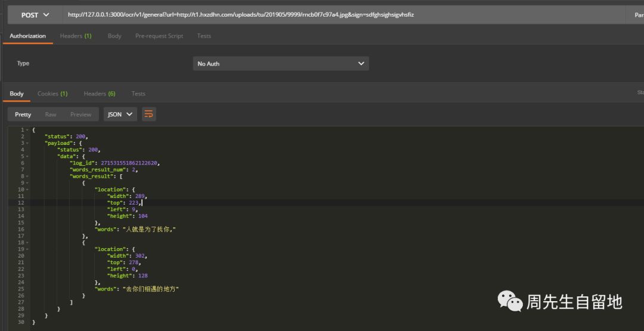
Task: Select the Pretty view button
Action: [23, 115]
